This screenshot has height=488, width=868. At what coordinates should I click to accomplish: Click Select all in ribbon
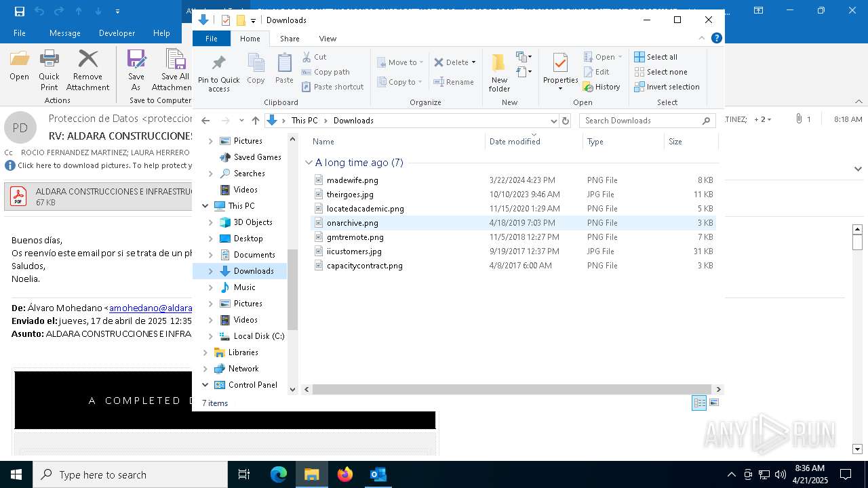[656, 57]
